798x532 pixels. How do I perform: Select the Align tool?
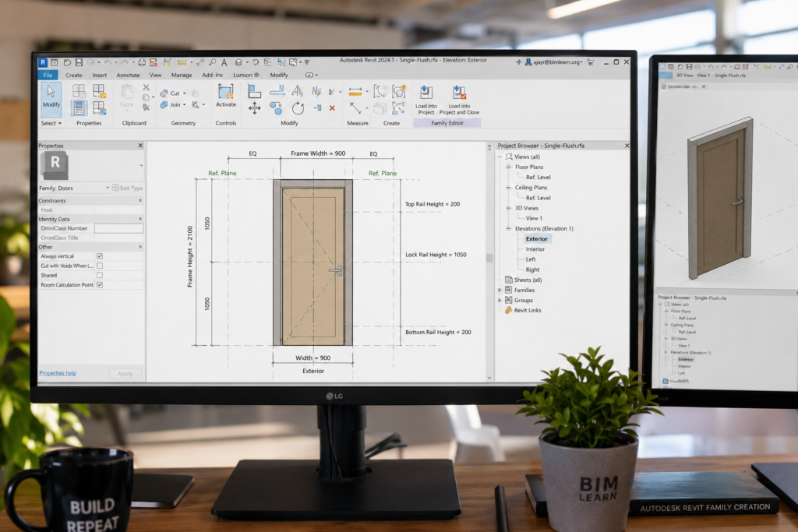[x=254, y=92]
